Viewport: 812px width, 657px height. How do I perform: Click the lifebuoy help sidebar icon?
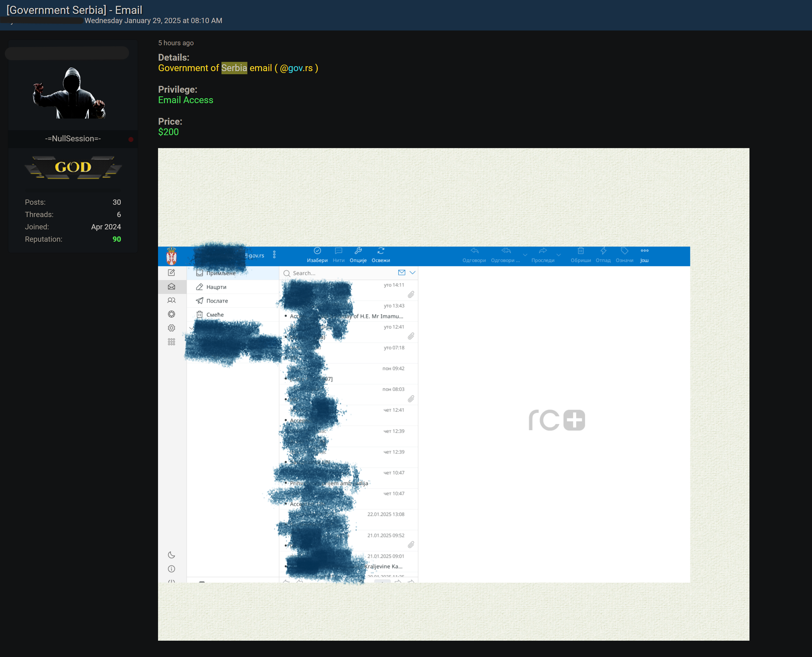pos(172,314)
